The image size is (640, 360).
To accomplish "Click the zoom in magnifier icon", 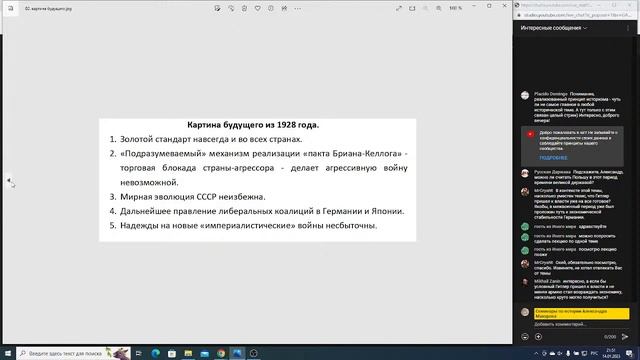I will [x=439, y=8].
